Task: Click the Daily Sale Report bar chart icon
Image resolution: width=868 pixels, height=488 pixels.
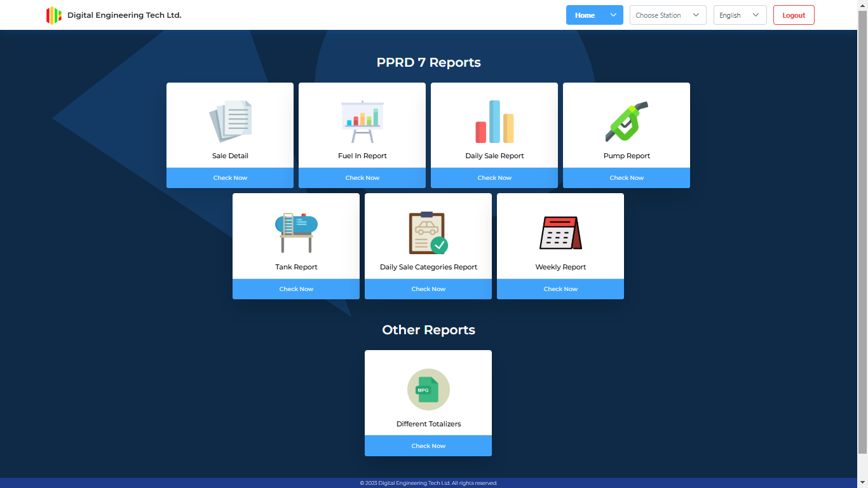Action: [494, 121]
